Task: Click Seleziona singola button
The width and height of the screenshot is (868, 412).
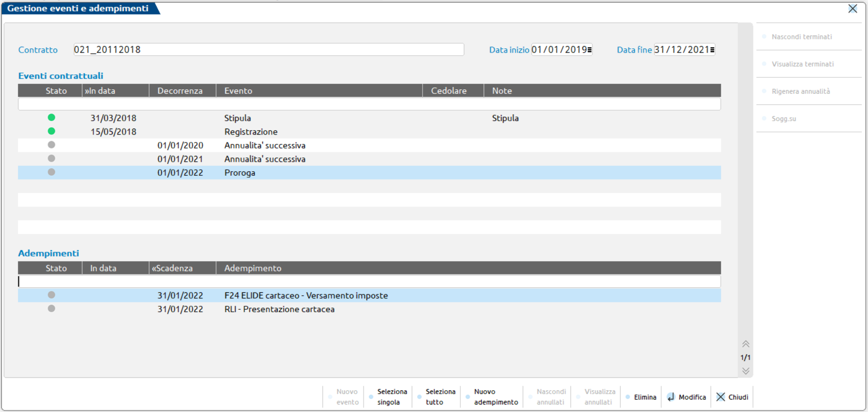Action: pos(391,397)
